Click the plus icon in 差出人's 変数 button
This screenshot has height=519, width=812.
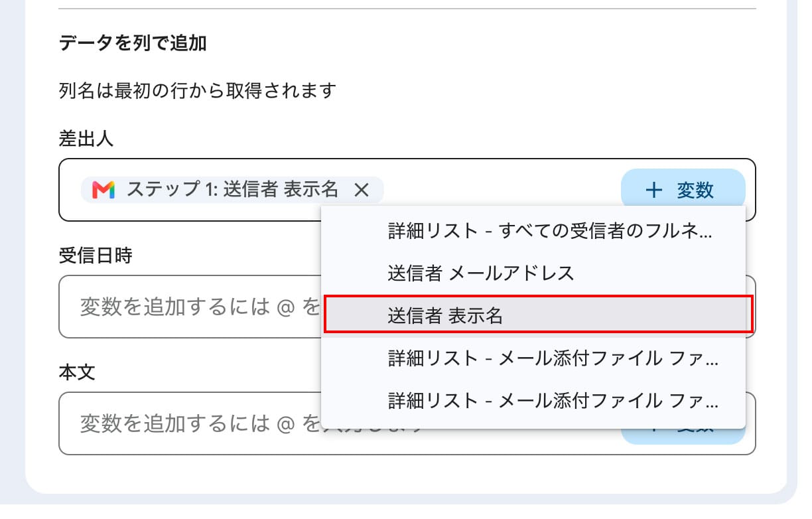[654, 190]
